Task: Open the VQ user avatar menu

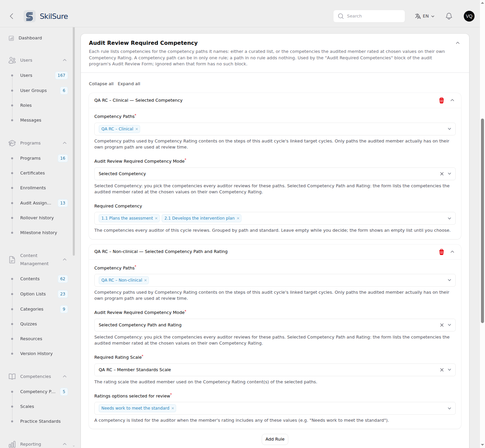Action: point(469,16)
